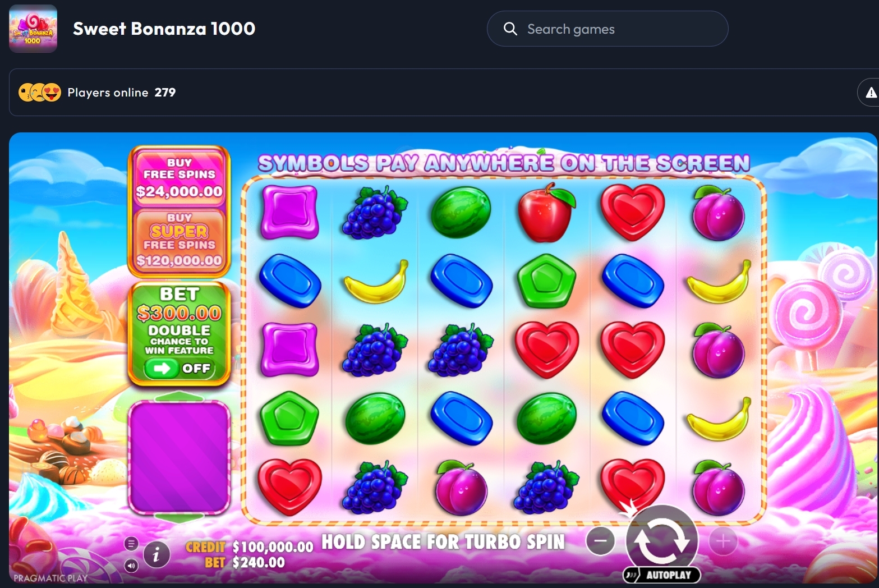Buy Free Spins for $24,000.00
Screen dimensions: 879x588
[180, 177]
